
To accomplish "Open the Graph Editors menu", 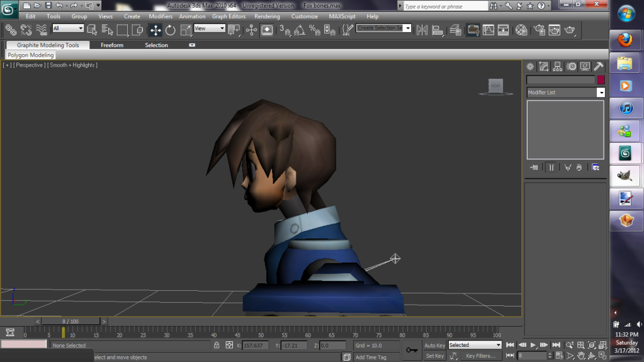I will [229, 16].
